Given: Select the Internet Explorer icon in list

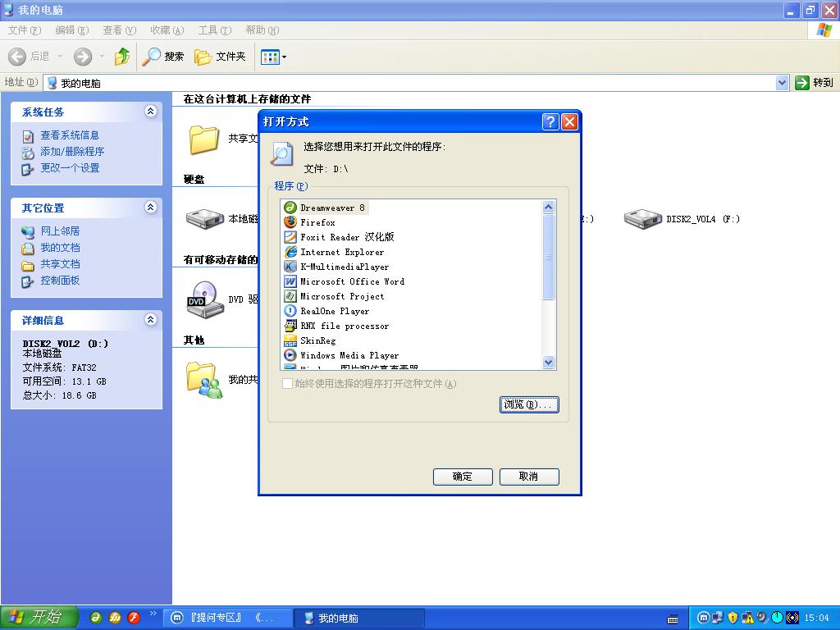Looking at the screenshot, I should click(290, 252).
